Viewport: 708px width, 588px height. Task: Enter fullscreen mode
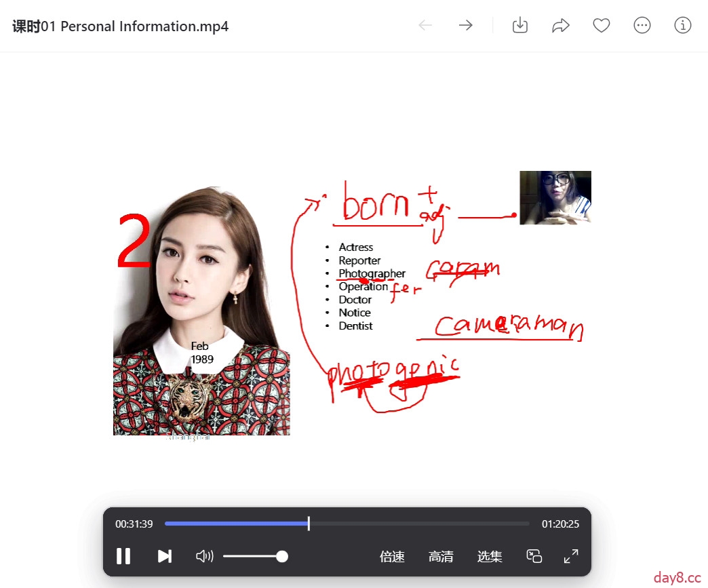coord(571,556)
